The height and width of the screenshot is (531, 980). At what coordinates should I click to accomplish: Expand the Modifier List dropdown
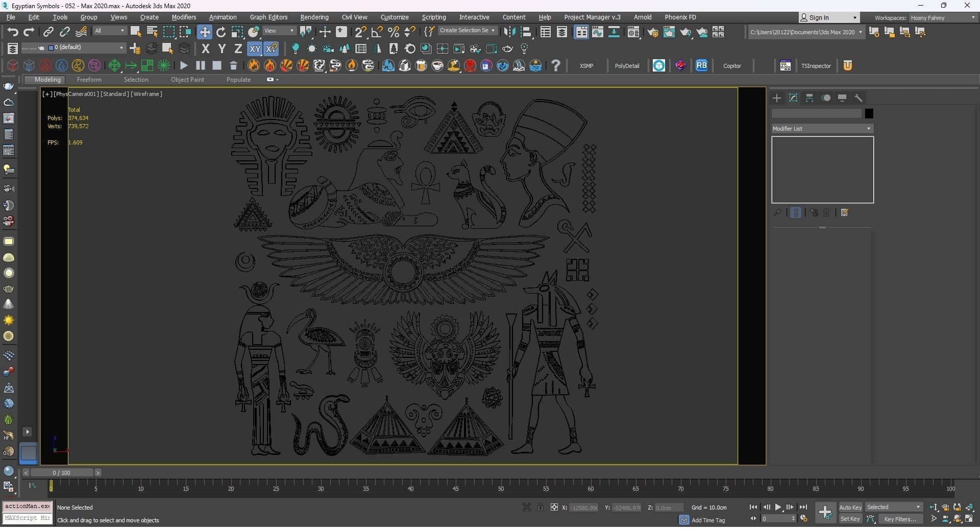(x=822, y=129)
